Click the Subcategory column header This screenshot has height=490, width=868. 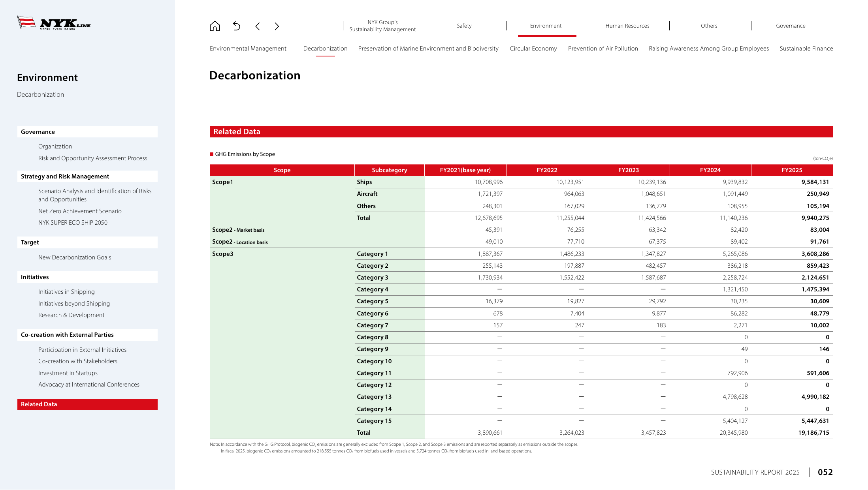click(389, 170)
